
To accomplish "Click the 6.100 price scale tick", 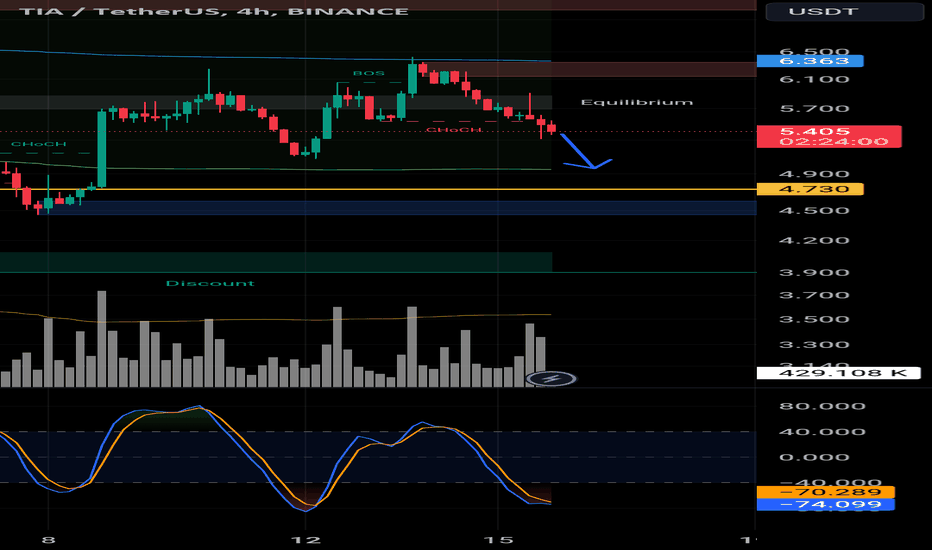I will [x=814, y=79].
